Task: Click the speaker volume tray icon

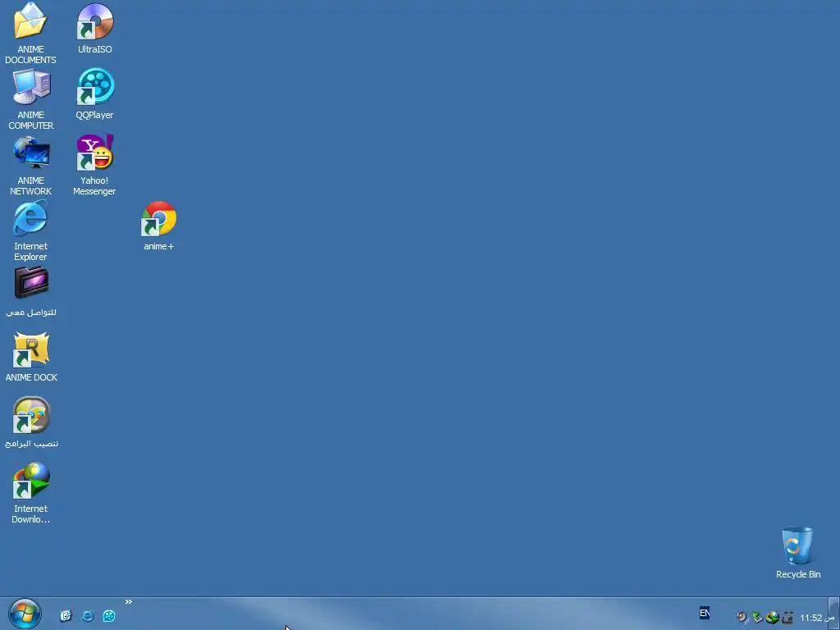Action: [742, 617]
